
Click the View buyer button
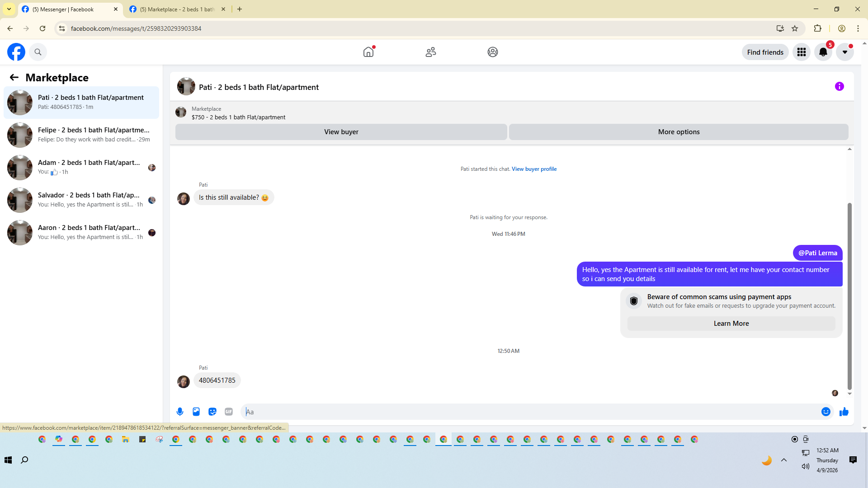tap(341, 132)
